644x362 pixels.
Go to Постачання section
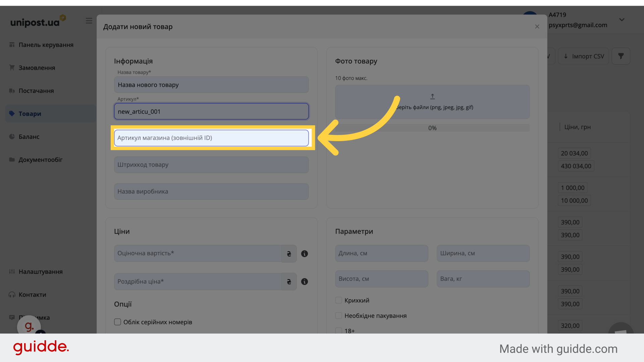coord(36,91)
